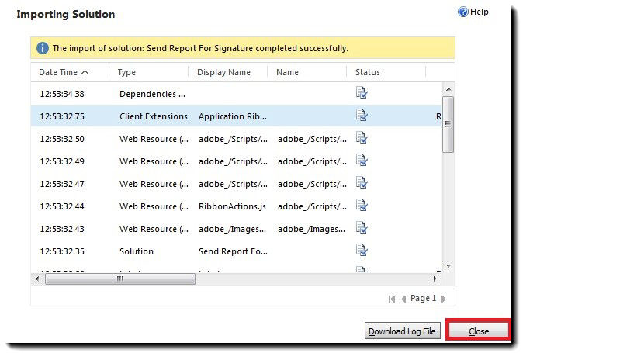
Task: Go to the next page
Action: (x=444, y=299)
